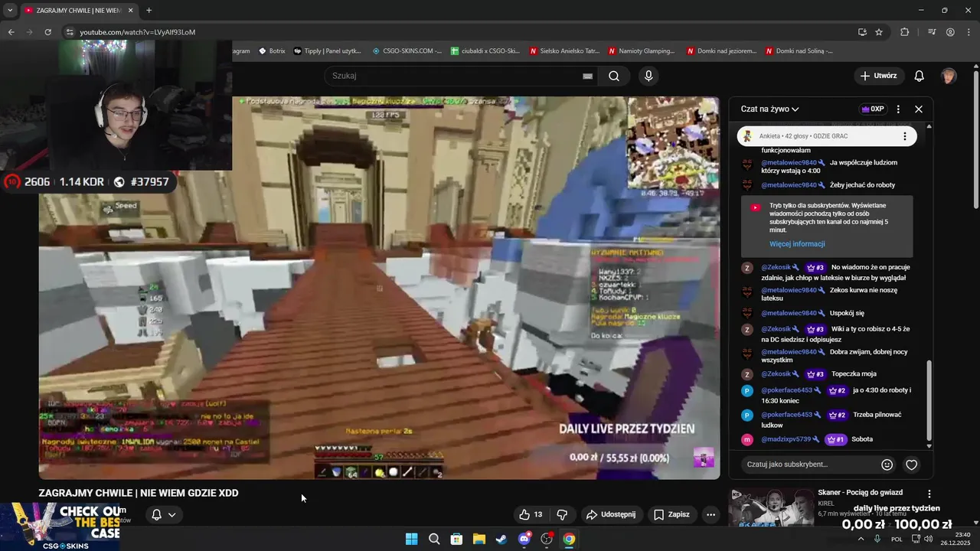980x551 pixels.
Task: Reload the page with browser refresh icon
Action: click(47, 32)
